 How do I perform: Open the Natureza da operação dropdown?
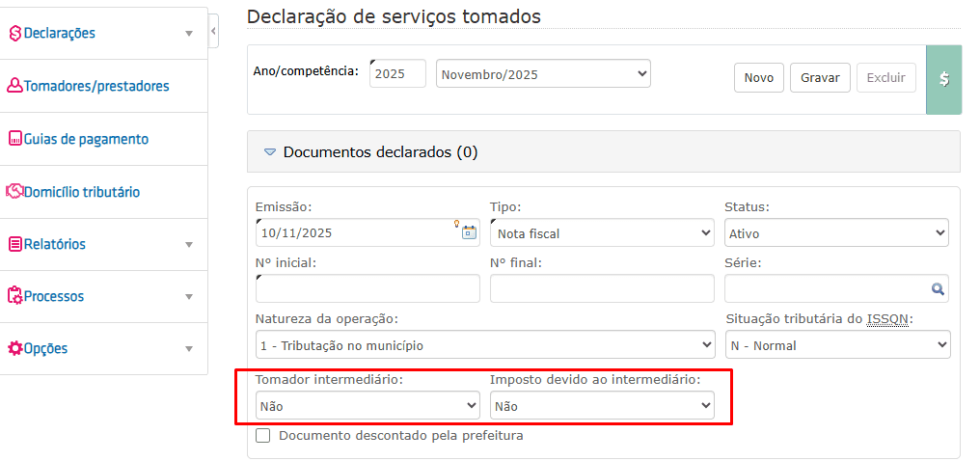(485, 345)
